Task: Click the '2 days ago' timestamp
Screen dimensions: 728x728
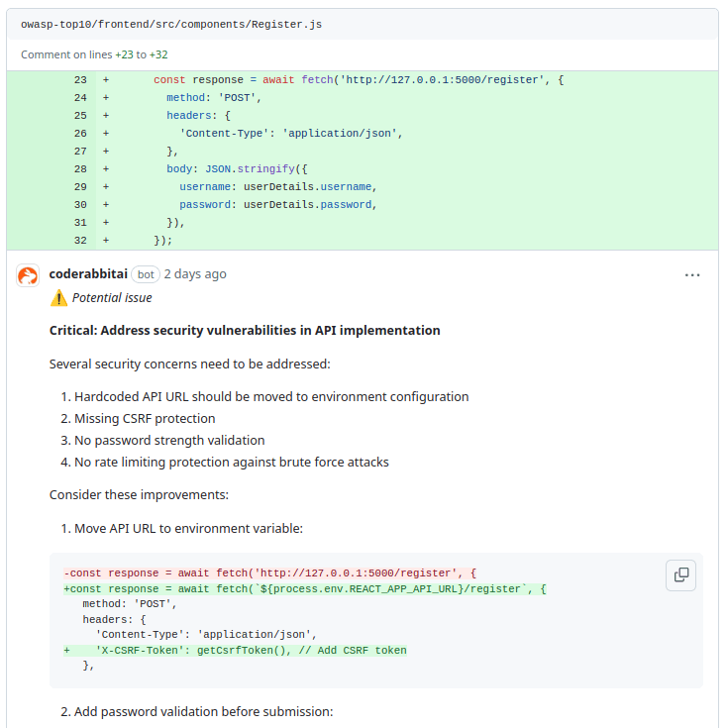Action: coord(195,274)
